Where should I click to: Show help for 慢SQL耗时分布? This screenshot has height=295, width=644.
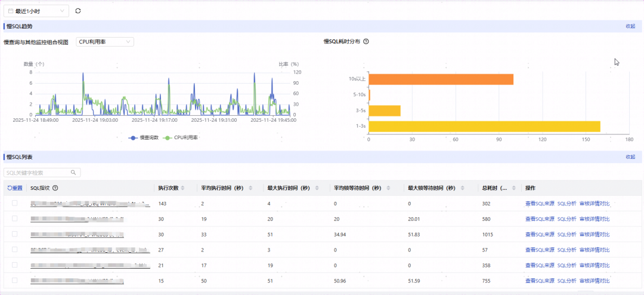pyautogui.click(x=366, y=42)
